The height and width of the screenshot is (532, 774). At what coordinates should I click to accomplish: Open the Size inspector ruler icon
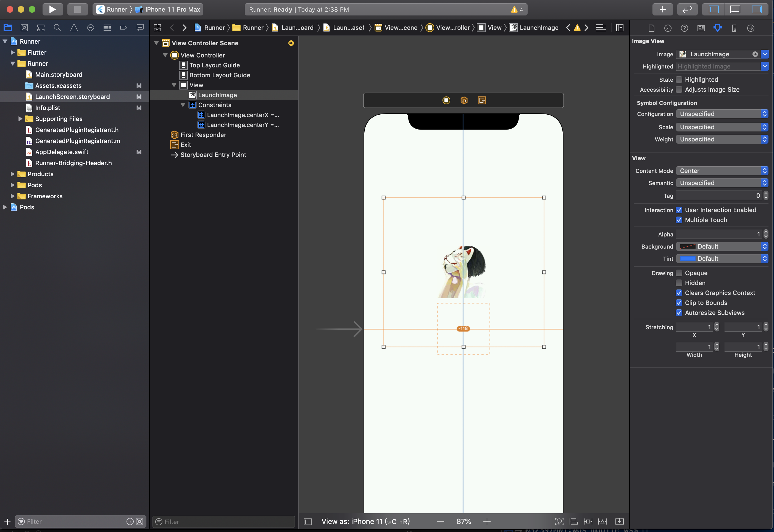tap(734, 28)
